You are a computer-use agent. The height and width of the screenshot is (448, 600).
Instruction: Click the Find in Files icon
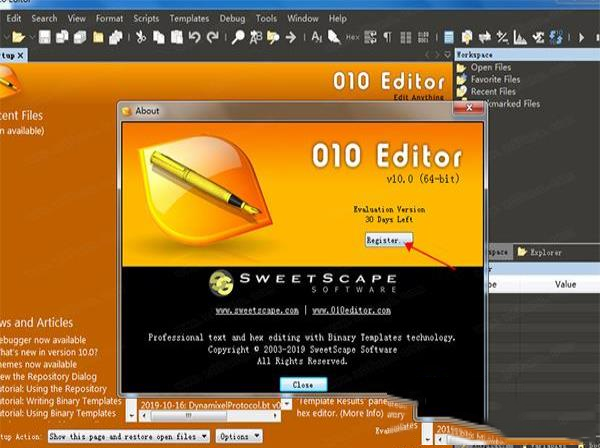pyautogui.click(x=273, y=37)
